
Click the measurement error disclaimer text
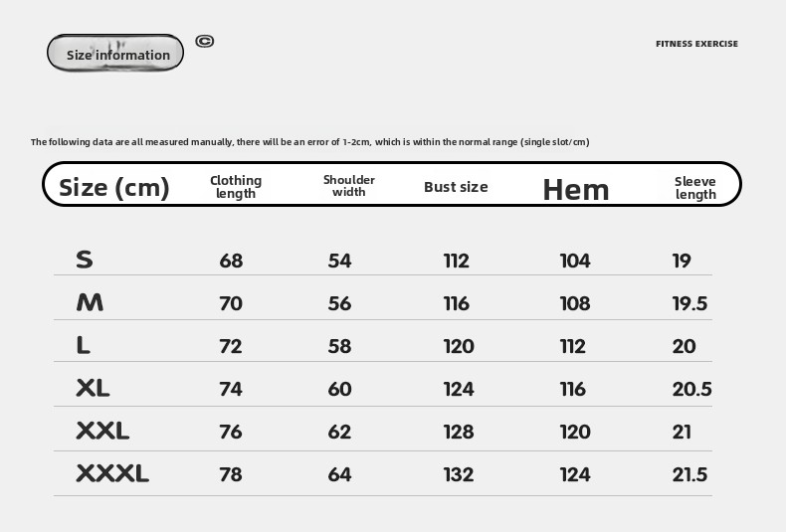[x=310, y=142]
